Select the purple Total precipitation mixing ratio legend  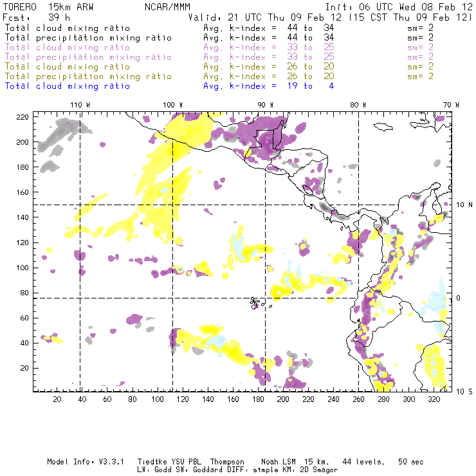pyautogui.click(x=88, y=57)
